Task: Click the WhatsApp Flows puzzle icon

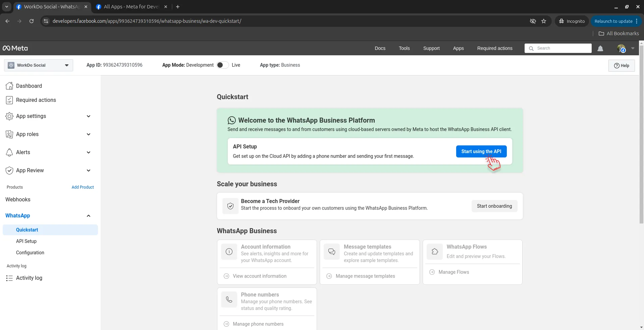Action: pyautogui.click(x=435, y=252)
